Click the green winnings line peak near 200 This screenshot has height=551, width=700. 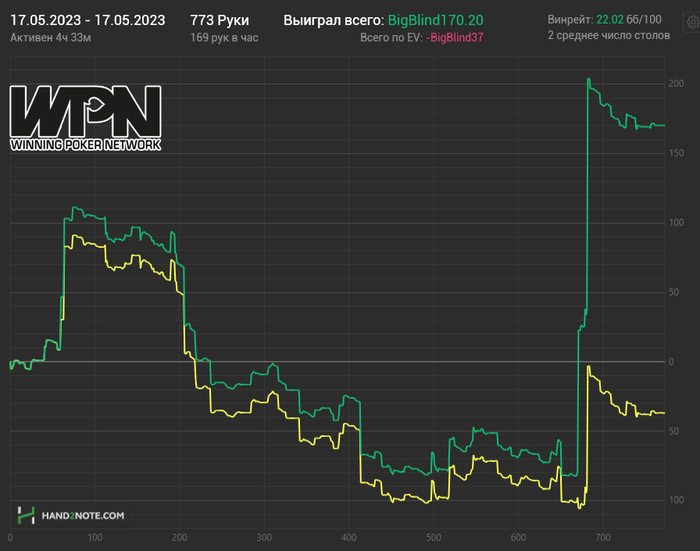[x=589, y=79]
